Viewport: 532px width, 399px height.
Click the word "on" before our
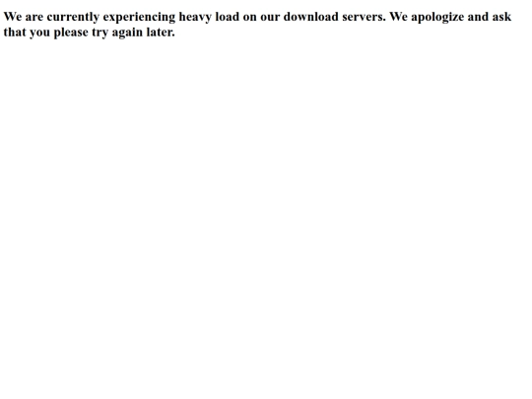point(249,17)
